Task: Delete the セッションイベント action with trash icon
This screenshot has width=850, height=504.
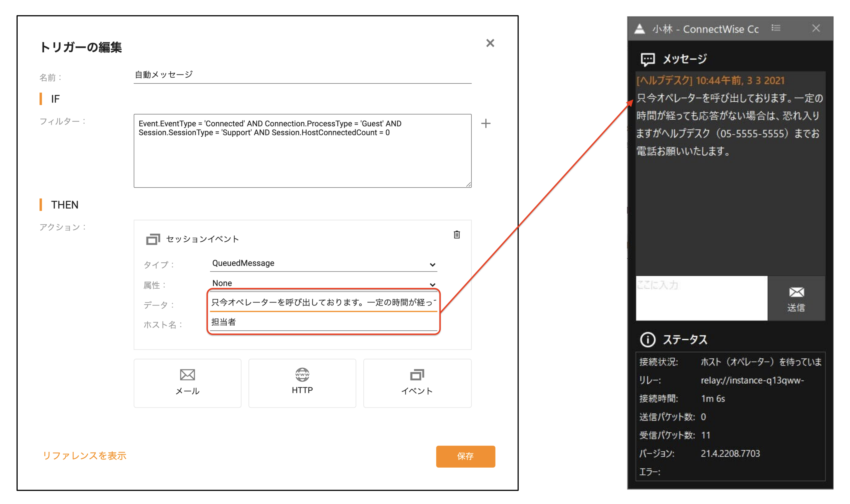Action: (x=457, y=235)
